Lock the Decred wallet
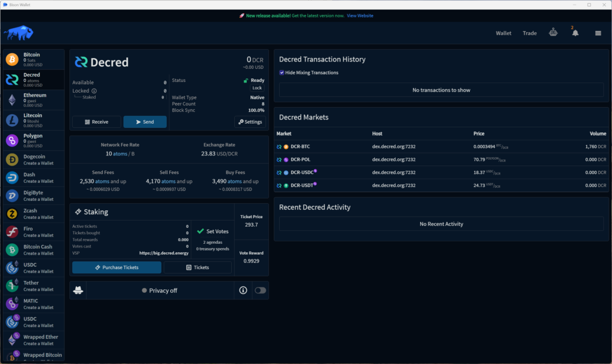612x364 pixels. point(257,88)
